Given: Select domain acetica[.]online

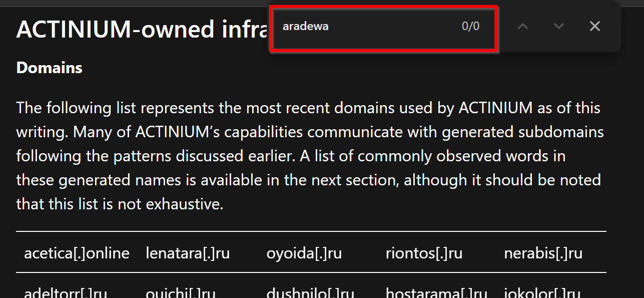Looking at the screenshot, I should tap(77, 253).
